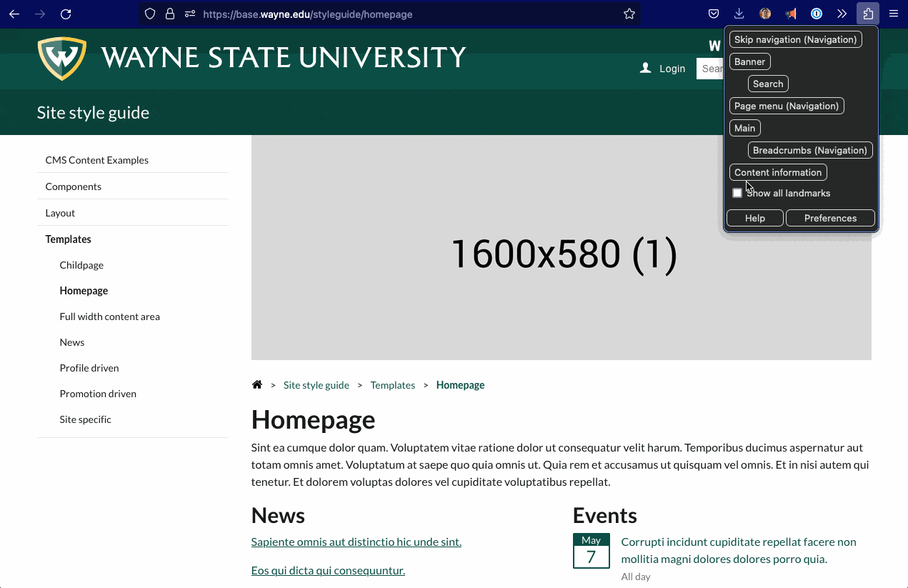Reload the current page
The image size is (908, 588).
pyautogui.click(x=66, y=14)
